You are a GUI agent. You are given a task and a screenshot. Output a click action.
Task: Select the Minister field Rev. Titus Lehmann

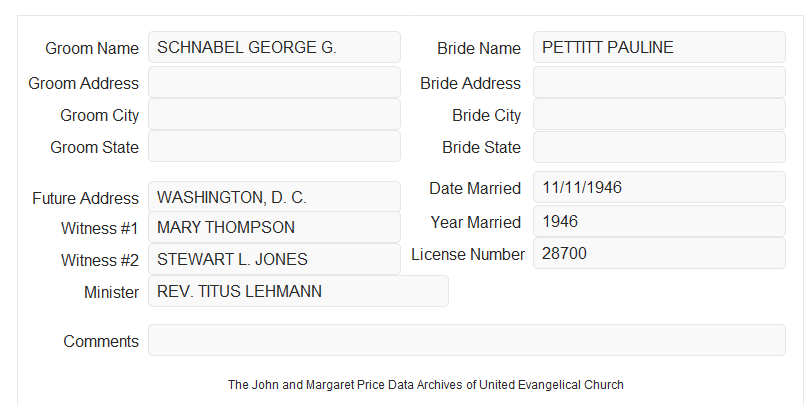[x=298, y=291]
